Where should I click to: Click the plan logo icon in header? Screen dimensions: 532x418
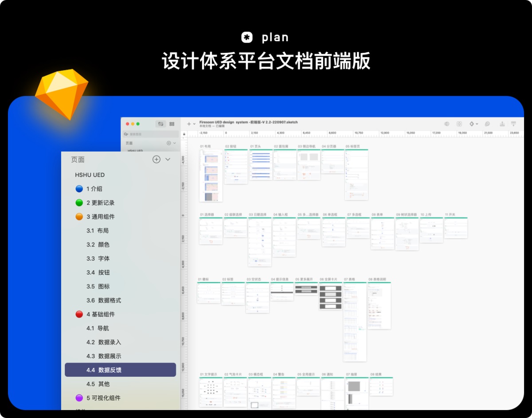click(x=247, y=37)
